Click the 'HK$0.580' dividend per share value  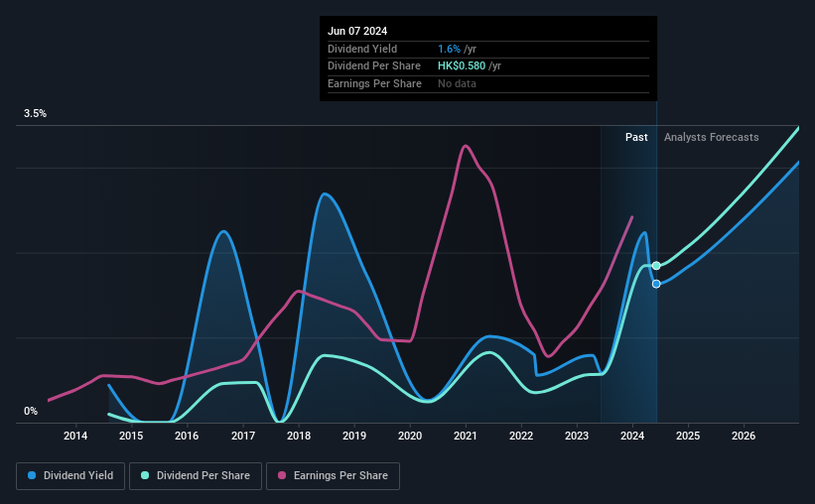tap(462, 66)
